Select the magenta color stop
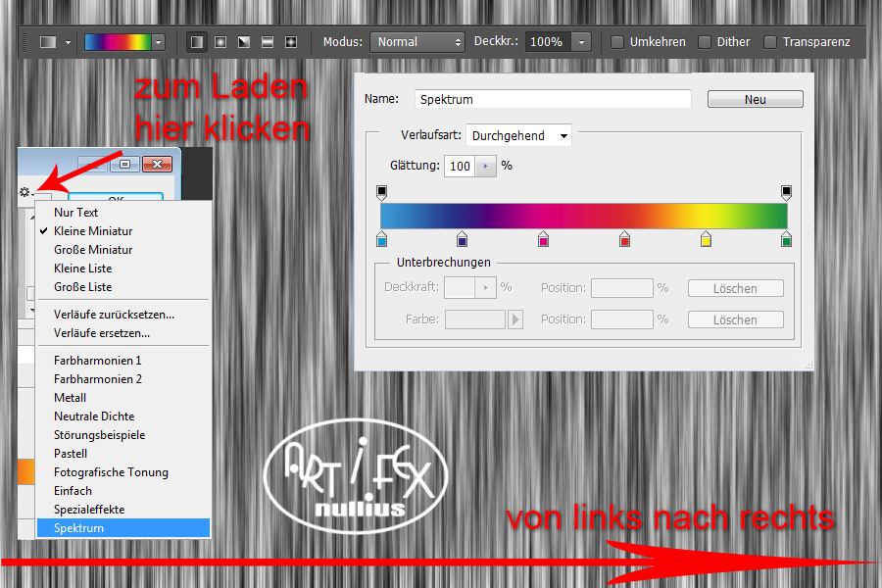The width and height of the screenshot is (882, 588). point(543,238)
